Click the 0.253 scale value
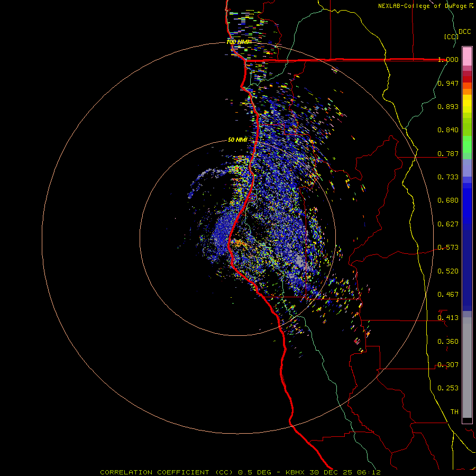The height and width of the screenshot is (476, 476). (x=448, y=388)
